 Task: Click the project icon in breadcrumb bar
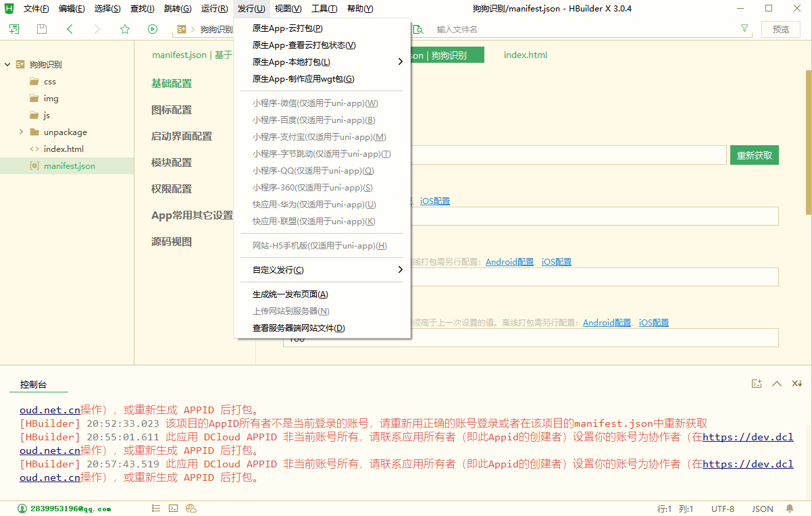click(x=182, y=29)
